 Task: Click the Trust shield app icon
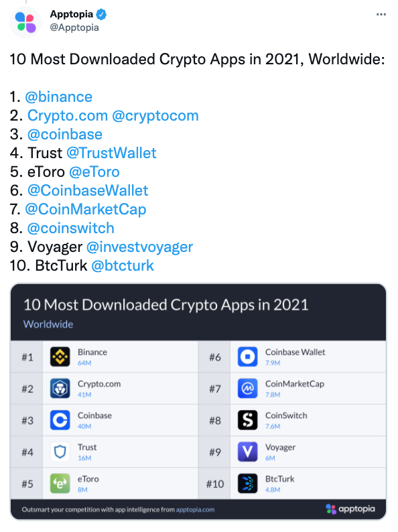point(60,452)
